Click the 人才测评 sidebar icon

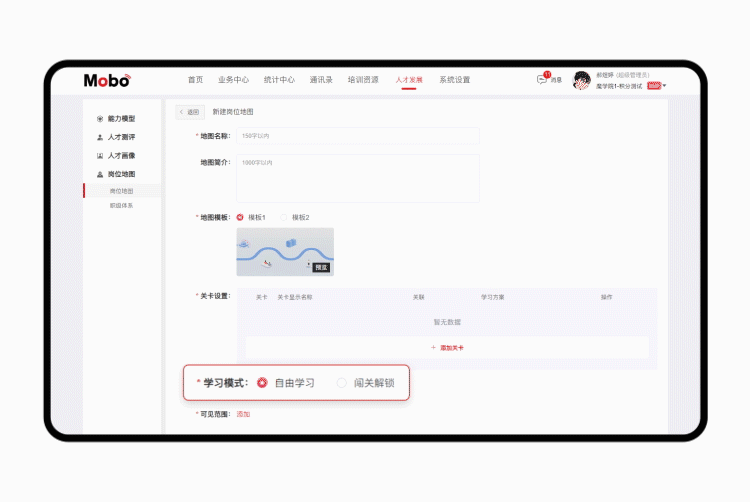(x=100, y=137)
